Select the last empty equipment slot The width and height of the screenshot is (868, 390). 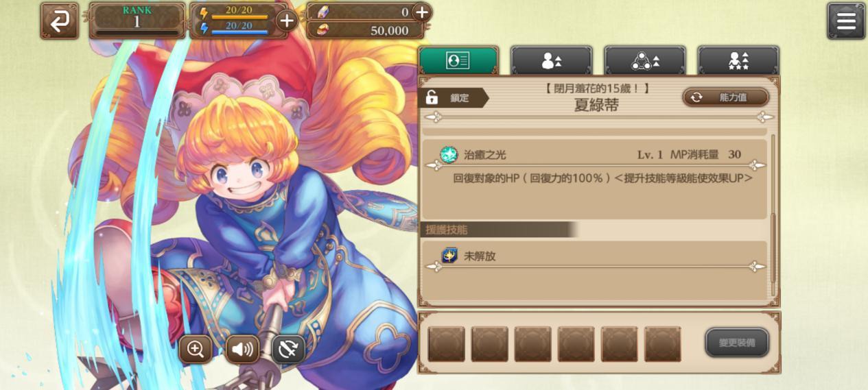click(662, 343)
